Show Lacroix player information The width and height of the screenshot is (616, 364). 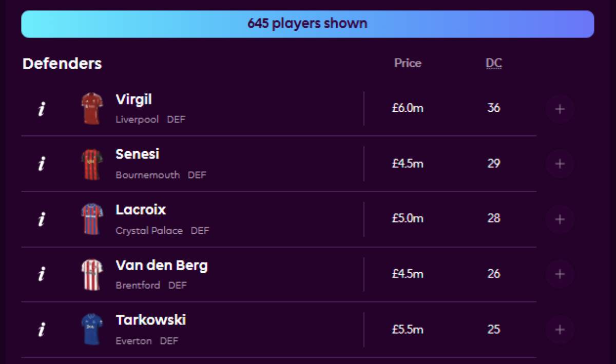click(x=42, y=219)
